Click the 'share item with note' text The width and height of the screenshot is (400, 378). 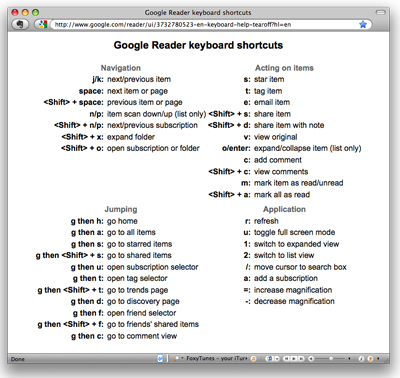click(x=289, y=125)
